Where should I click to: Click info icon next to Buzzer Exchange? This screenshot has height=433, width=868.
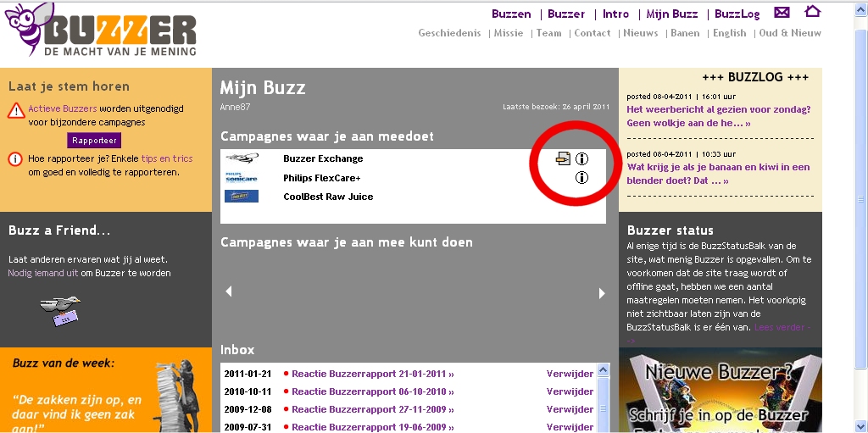(x=581, y=159)
